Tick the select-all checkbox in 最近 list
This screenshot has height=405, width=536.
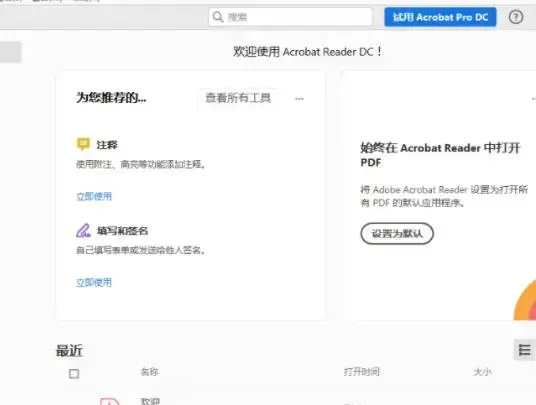point(74,374)
